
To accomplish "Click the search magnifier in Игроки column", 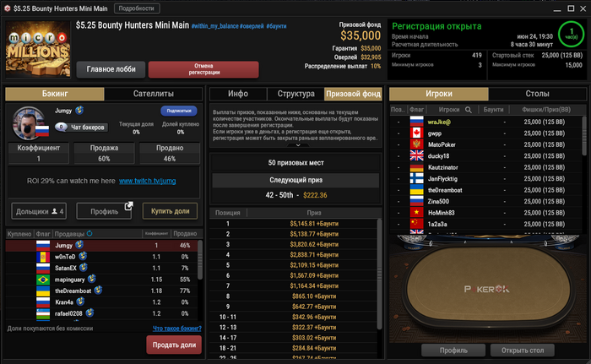I will 468,110.
